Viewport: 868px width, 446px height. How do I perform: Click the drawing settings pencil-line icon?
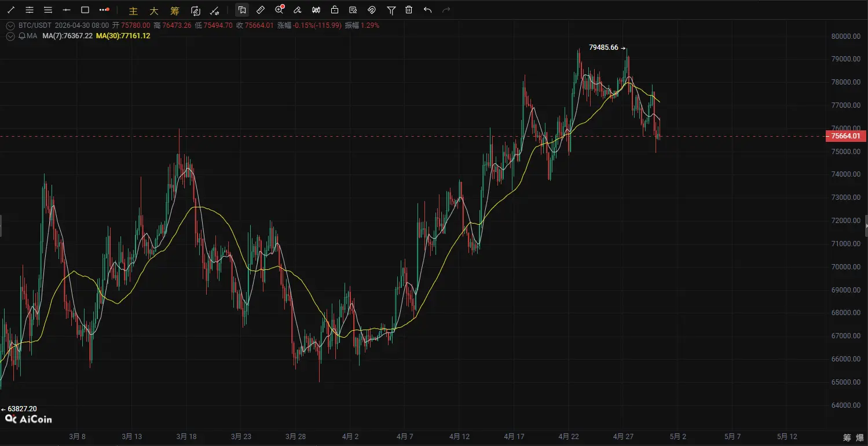(x=214, y=10)
